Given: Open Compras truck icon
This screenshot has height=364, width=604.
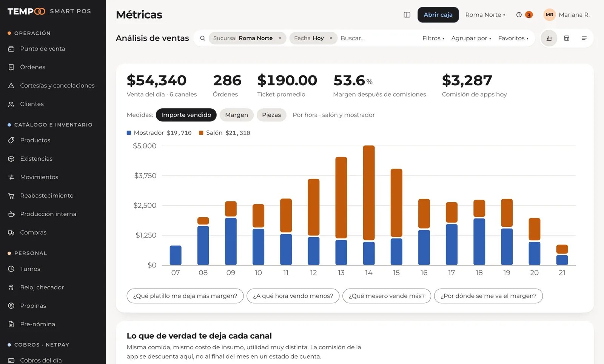Looking at the screenshot, I should pyautogui.click(x=11, y=233).
